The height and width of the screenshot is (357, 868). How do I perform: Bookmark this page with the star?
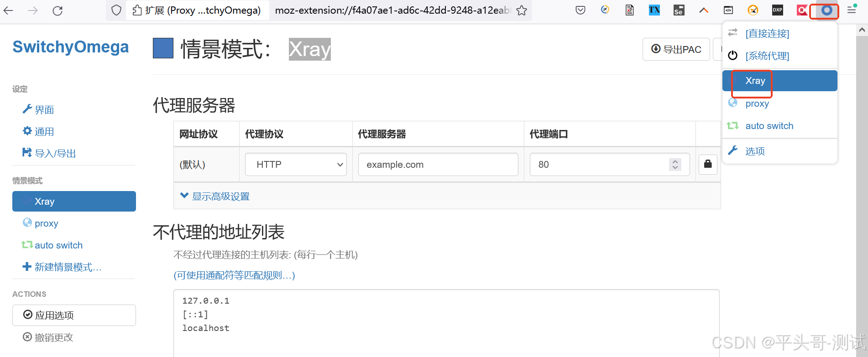pos(522,10)
